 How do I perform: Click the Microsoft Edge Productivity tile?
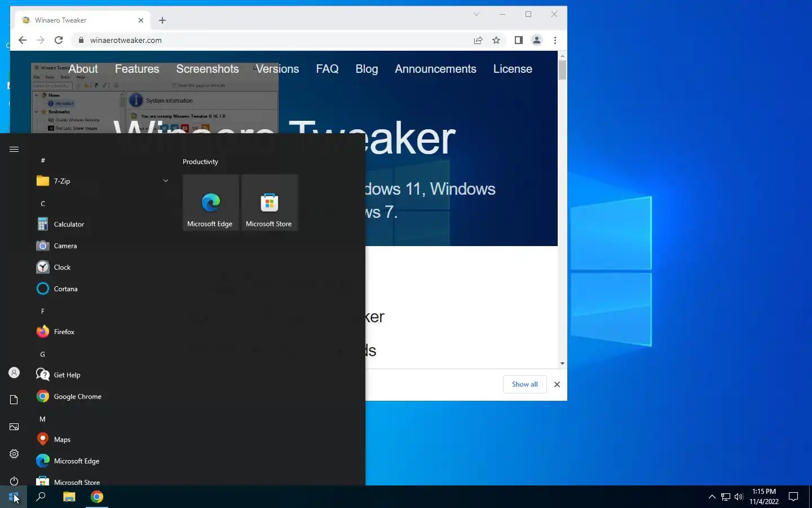[210, 203]
